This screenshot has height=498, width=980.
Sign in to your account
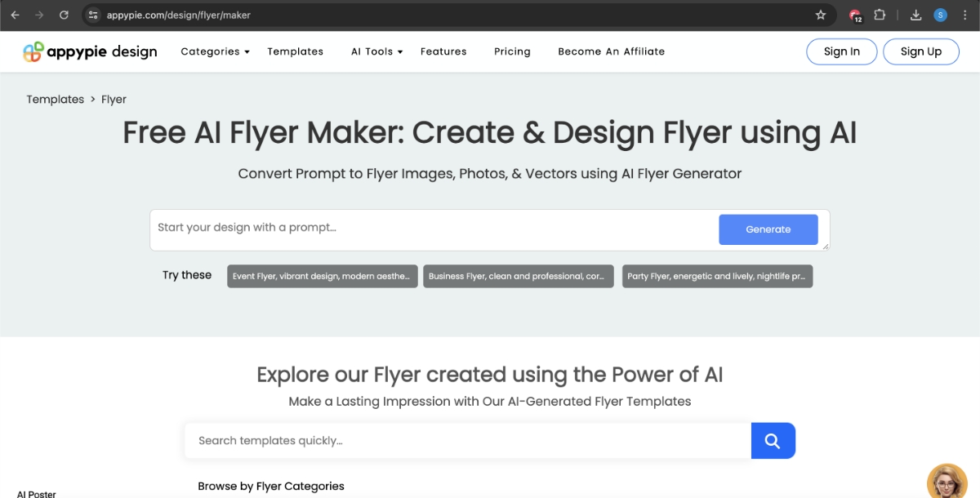tap(841, 51)
